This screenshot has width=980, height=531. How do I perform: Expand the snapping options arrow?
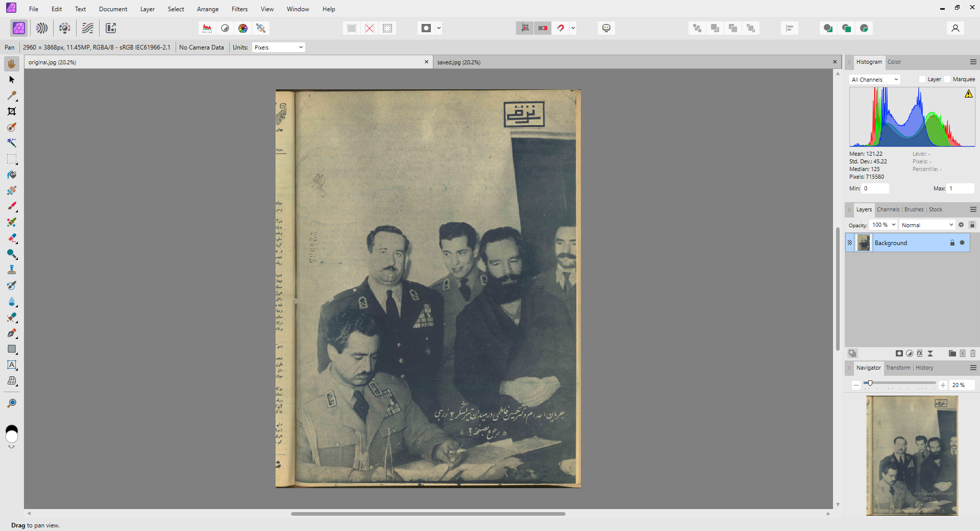coord(573,28)
